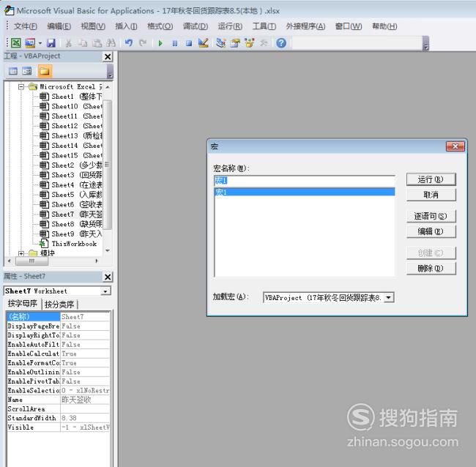476x467 pixels.
Task: Click the 宏名称 input field
Action: coord(305,181)
